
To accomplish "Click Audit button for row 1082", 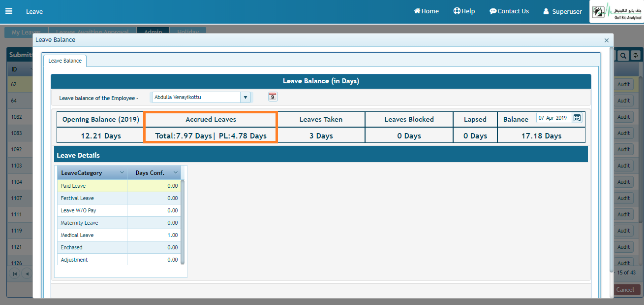I will 624,117.
